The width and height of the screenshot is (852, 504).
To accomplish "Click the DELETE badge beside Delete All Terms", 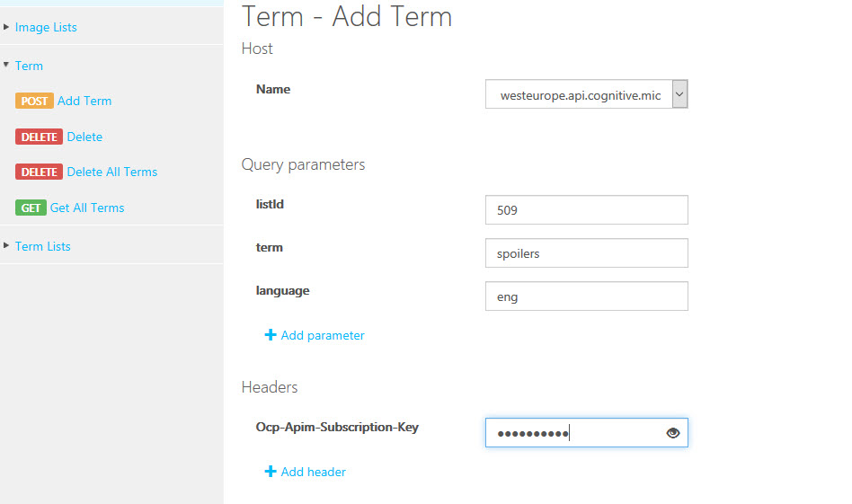I will tap(39, 172).
